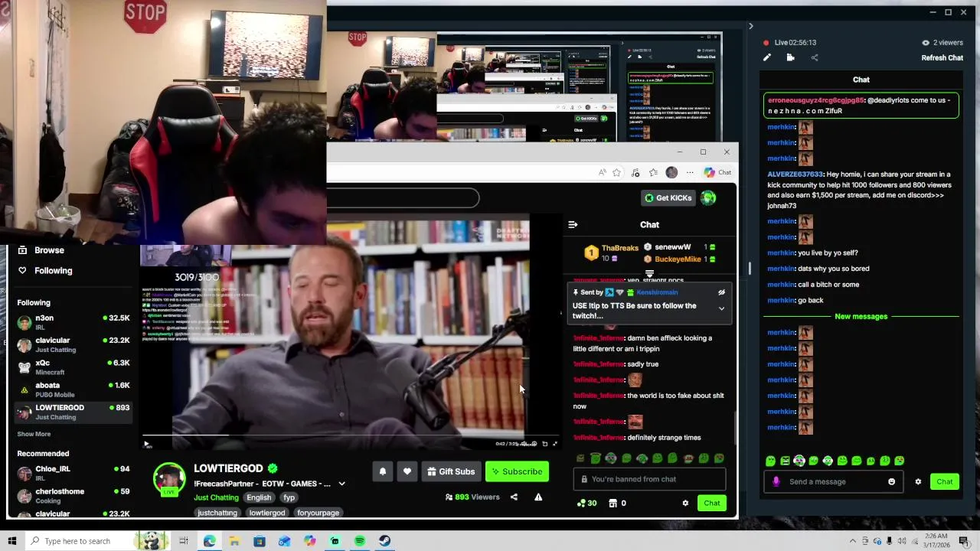Click the English tag
Screen dimensions: 980x551
tap(259, 497)
